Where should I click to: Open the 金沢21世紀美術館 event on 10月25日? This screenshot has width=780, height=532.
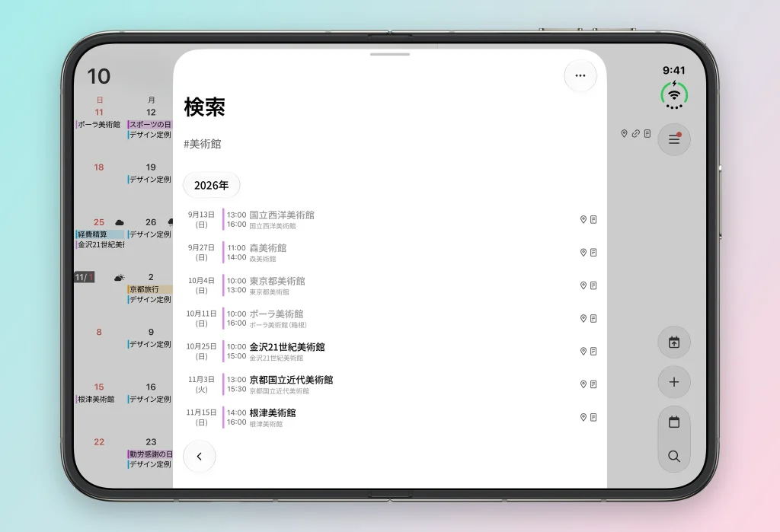[390, 351]
